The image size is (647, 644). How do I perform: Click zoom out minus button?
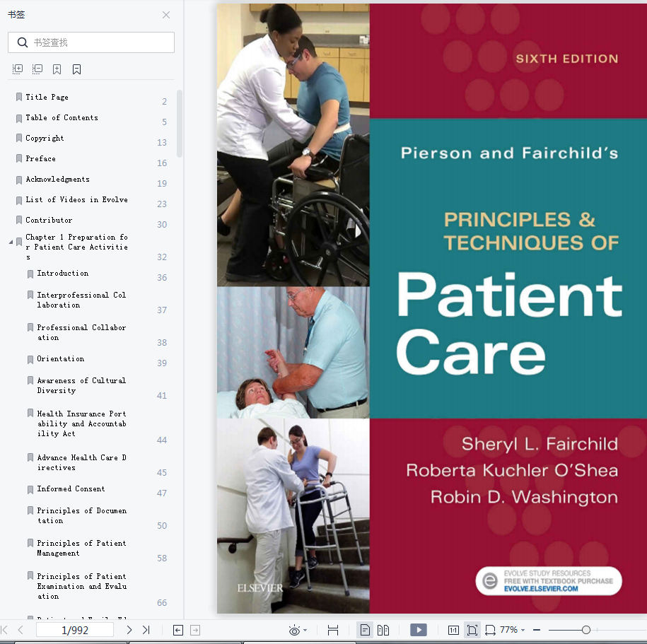point(537,630)
